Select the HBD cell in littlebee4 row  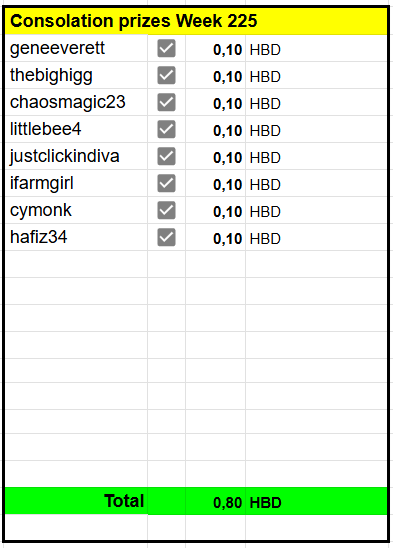(x=316, y=129)
